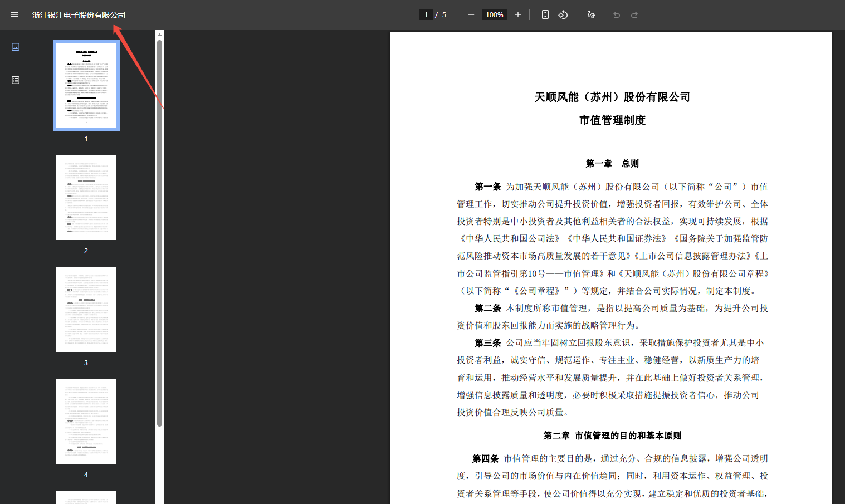Toggle the sidebar with the hamburger menu
Screen dimensions: 845x504
pyautogui.click(x=14, y=15)
